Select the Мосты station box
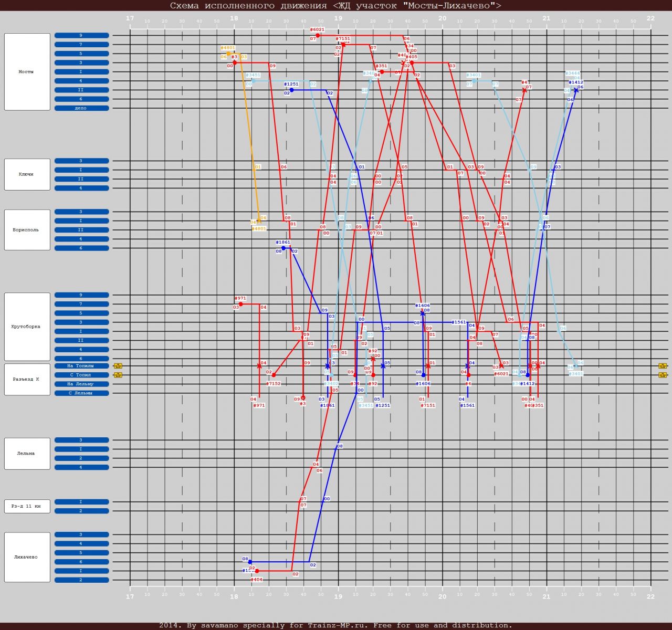 click(x=27, y=72)
